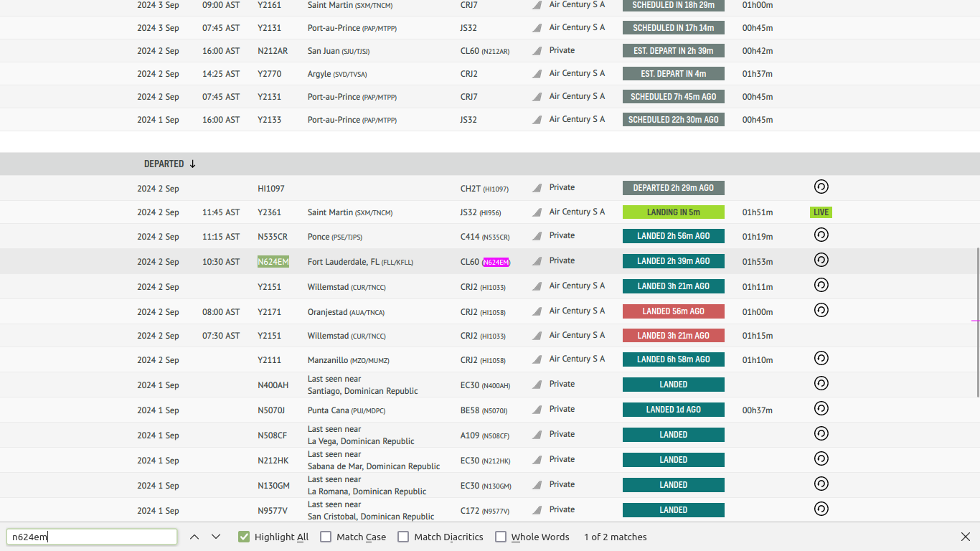The image size is (980, 551).
Task: Open Punta Cana destination link
Action: pyautogui.click(x=347, y=410)
